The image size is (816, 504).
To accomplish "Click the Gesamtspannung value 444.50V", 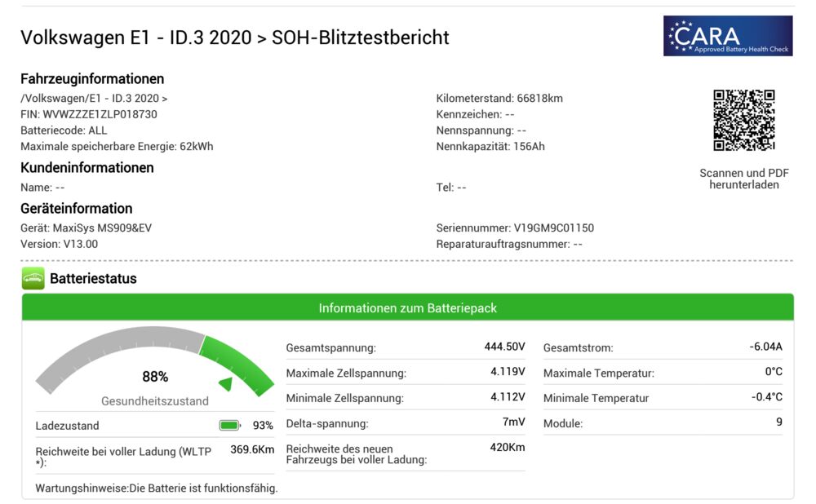I will [x=504, y=347].
